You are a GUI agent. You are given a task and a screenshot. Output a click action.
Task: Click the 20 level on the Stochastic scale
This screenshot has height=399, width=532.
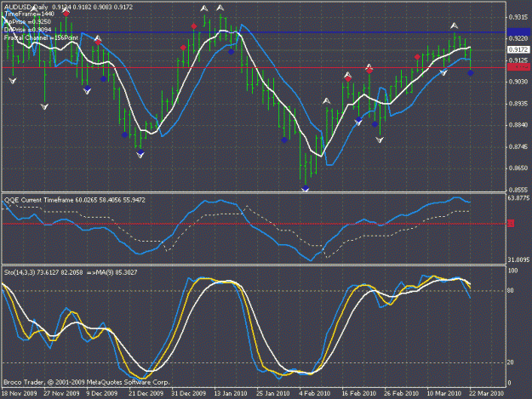point(511,362)
